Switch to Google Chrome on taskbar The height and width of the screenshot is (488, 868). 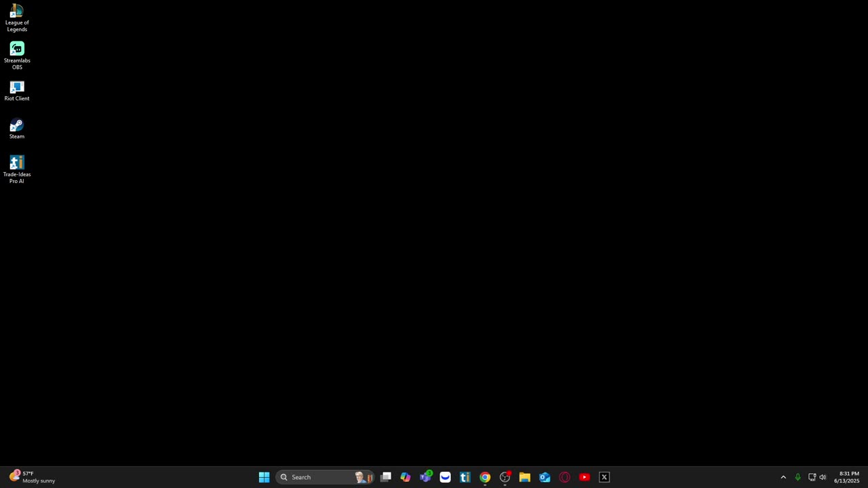pos(485,477)
